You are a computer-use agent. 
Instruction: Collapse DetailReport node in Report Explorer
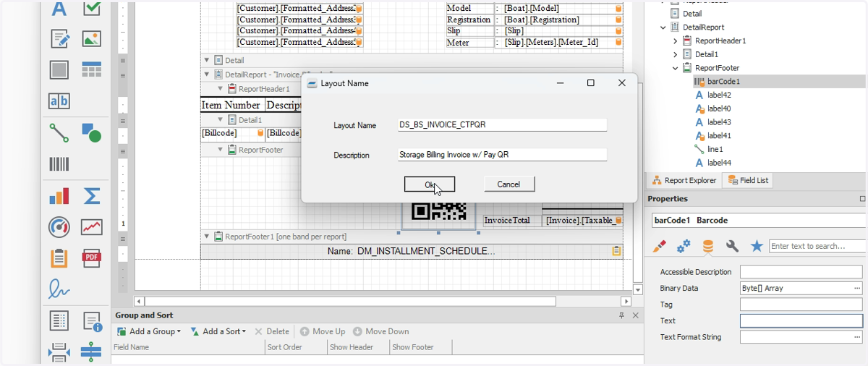663,27
